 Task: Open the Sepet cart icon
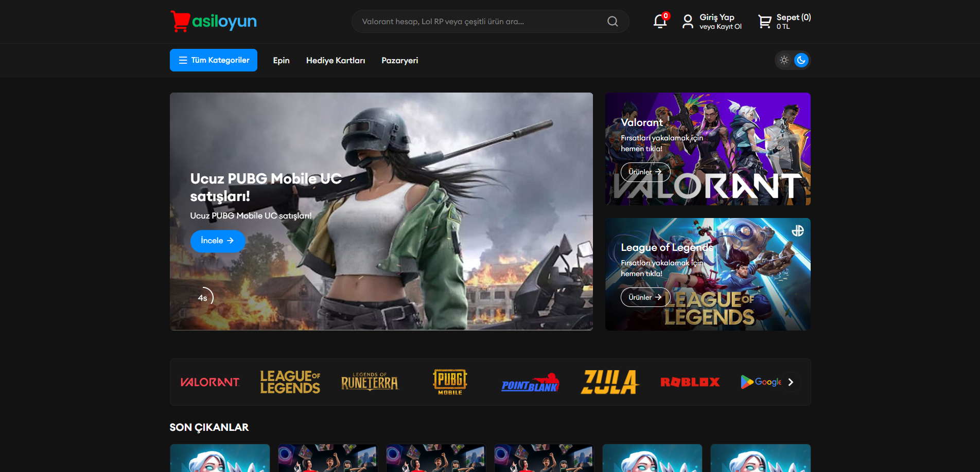tap(765, 22)
